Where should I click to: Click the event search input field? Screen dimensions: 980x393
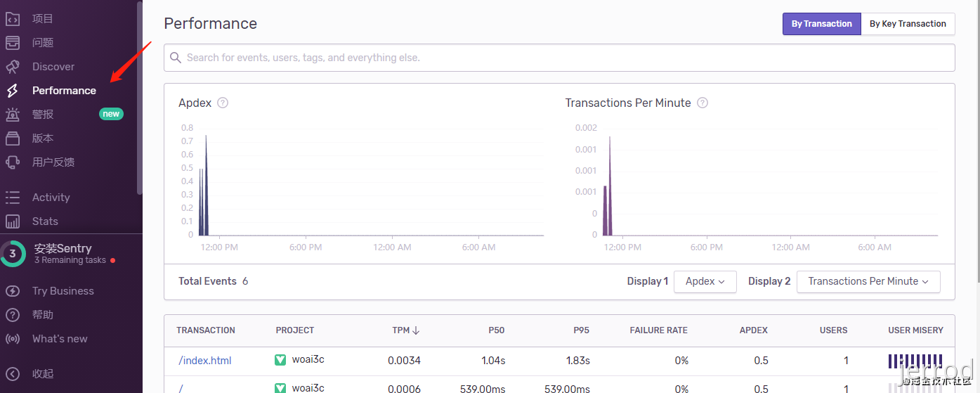559,58
